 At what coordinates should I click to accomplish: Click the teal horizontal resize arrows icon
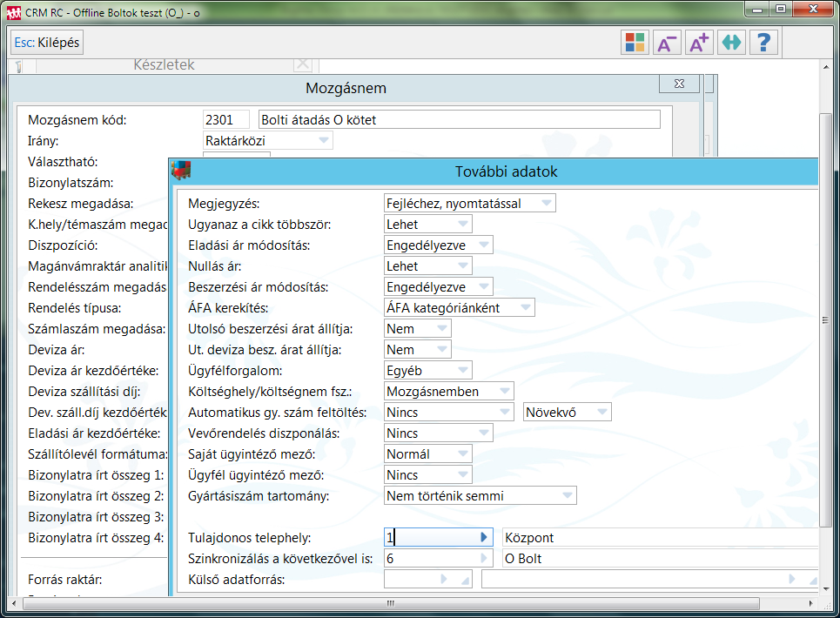point(731,43)
